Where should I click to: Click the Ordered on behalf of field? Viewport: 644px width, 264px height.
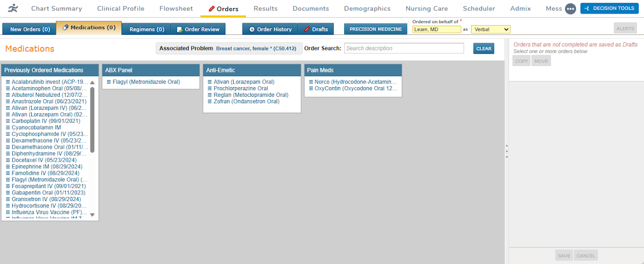coord(437,29)
